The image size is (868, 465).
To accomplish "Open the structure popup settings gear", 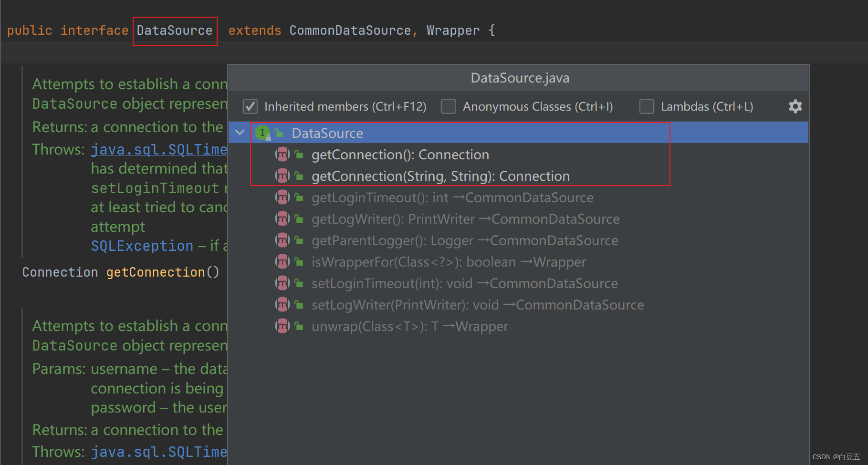I will click(x=795, y=106).
